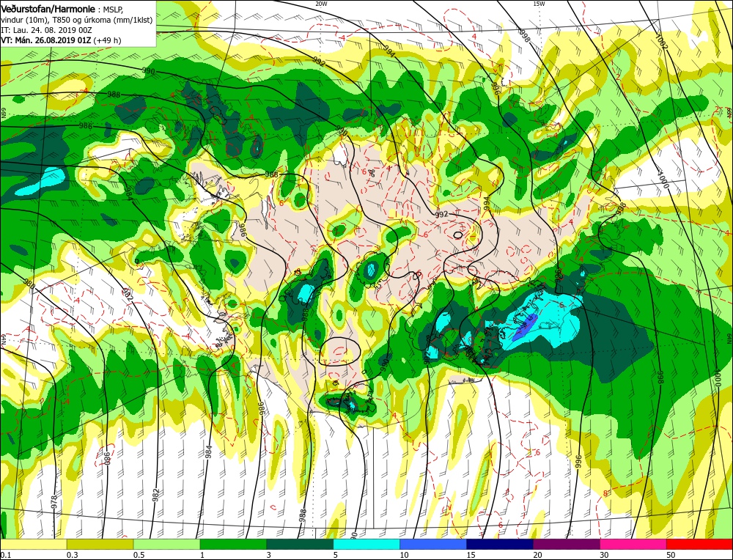733x560 pixels.
Task: Click the "MSLP," label in the header
Action: [x=113, y=10]
